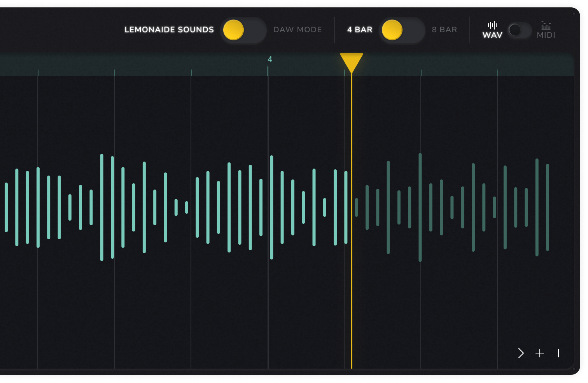588x383 pixels.
Task: Click the LEMONAIDE SOUNDS label
Action: (x=169, y=30)
